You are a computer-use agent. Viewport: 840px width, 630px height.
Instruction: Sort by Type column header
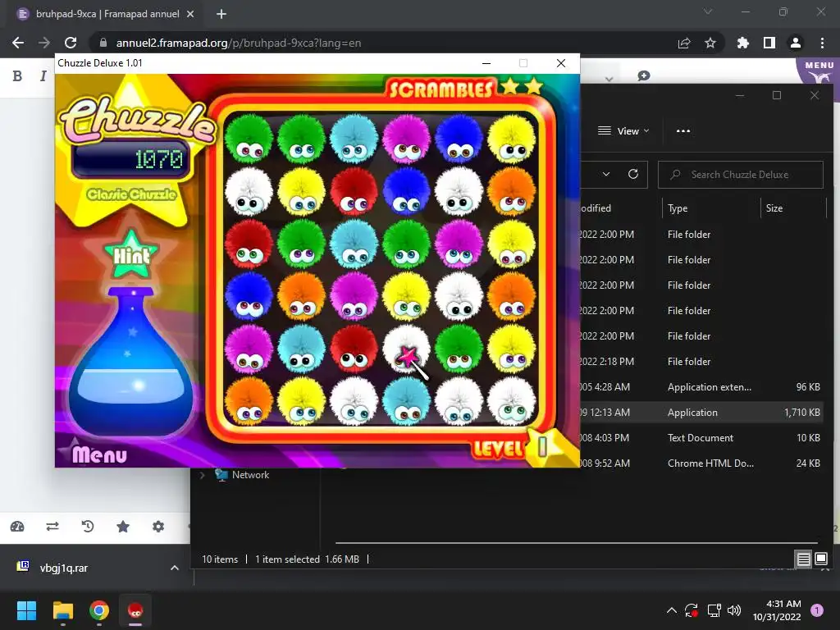[x=678, y=208]
